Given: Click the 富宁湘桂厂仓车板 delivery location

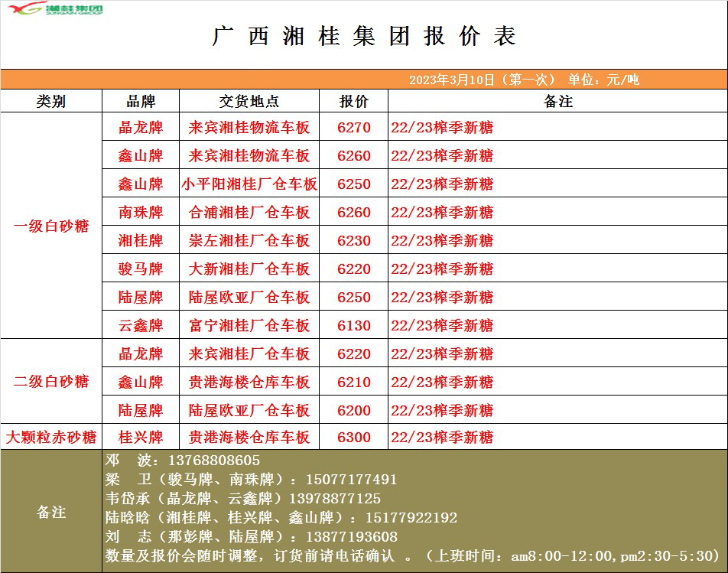Looking at the screenshot, I should 249,326.
